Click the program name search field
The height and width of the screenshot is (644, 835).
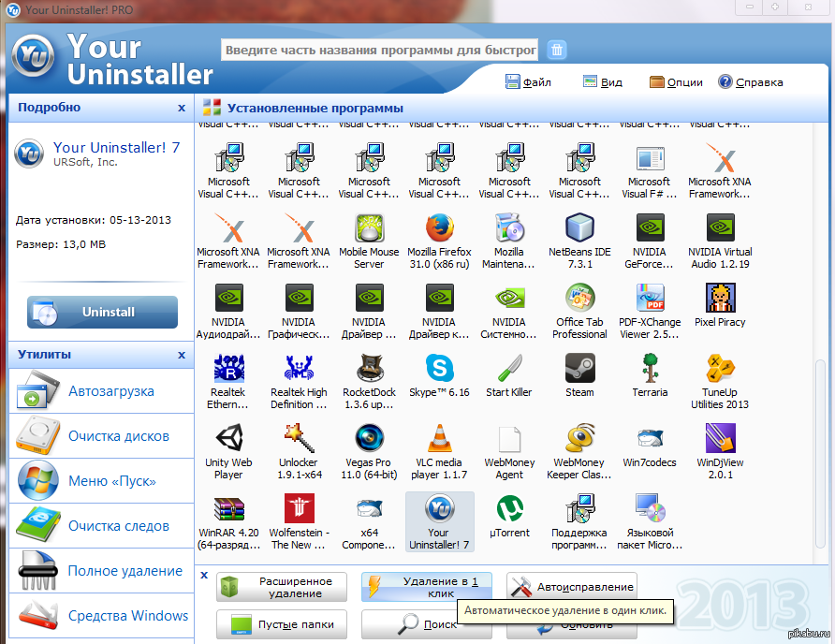coord(380,50)
